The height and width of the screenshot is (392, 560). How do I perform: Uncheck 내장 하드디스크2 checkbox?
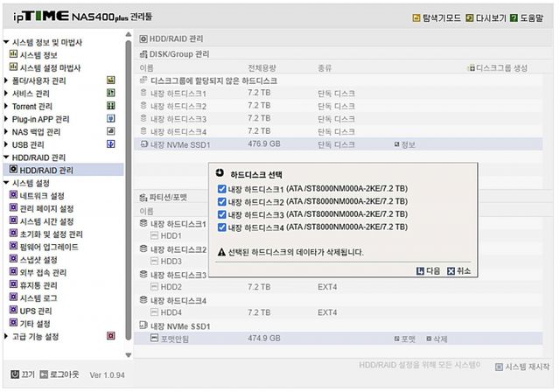(x=221, y=201)
